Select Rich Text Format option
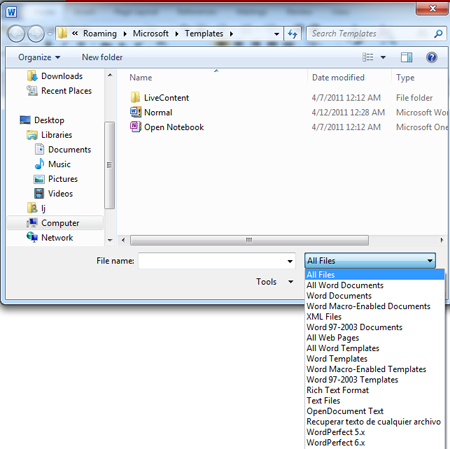This screenshot has height=449, width=450. coord(375,390)
